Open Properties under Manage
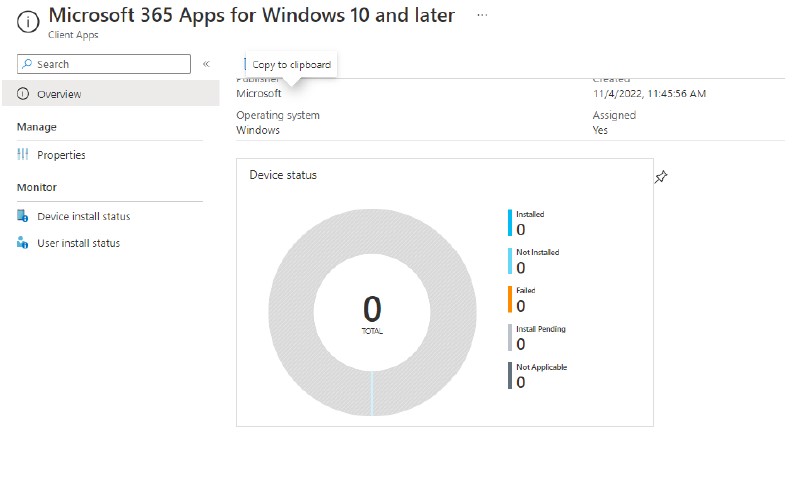The image size is (796, 478). pos(61,155)
